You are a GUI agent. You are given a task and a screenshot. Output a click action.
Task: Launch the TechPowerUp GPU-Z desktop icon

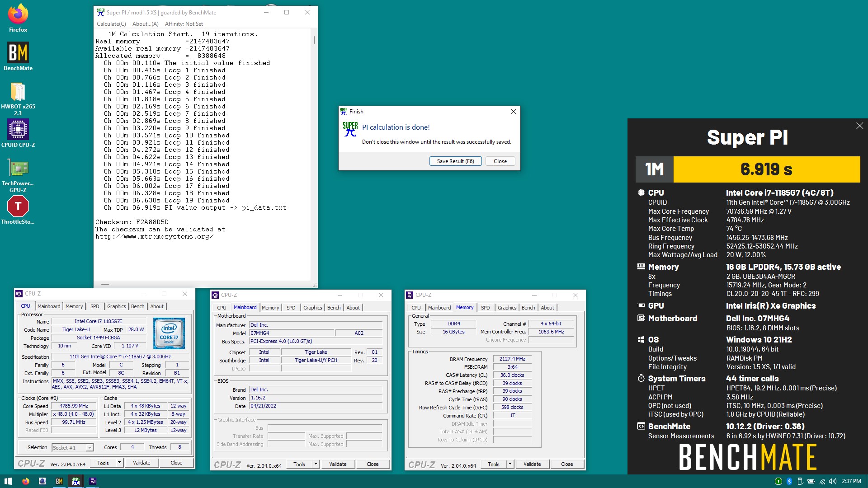pos(18,175)
